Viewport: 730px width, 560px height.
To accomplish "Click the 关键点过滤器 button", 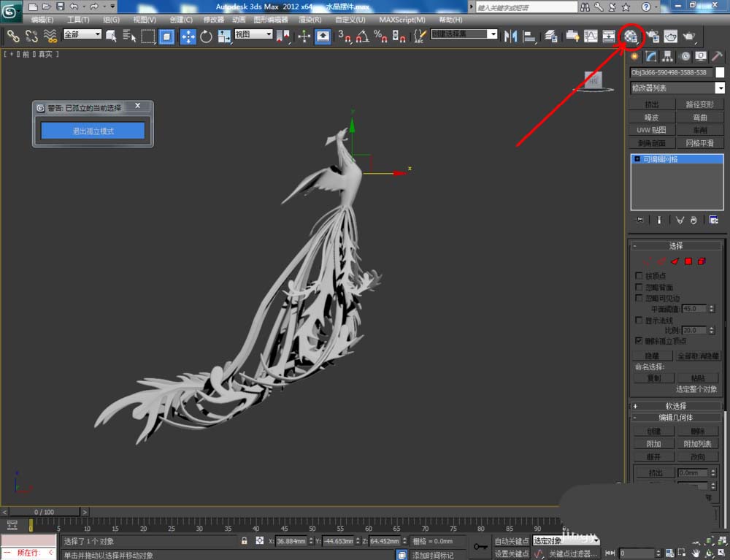I will [572, 553].
